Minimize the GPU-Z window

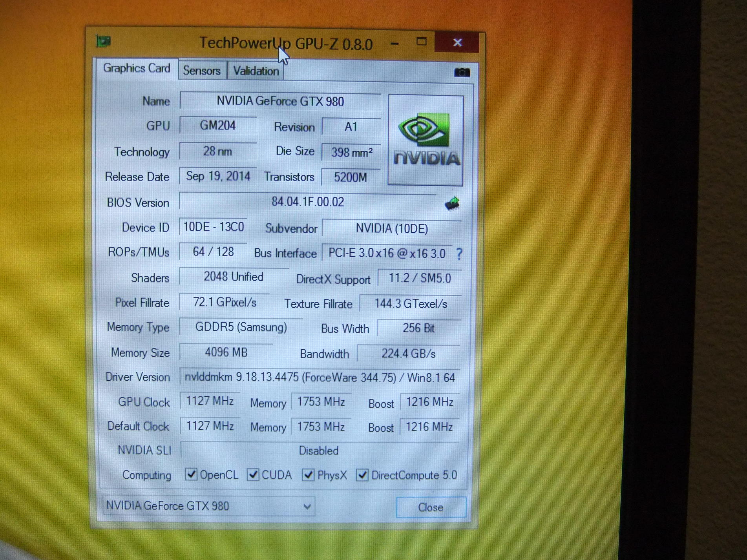point(395,43)
